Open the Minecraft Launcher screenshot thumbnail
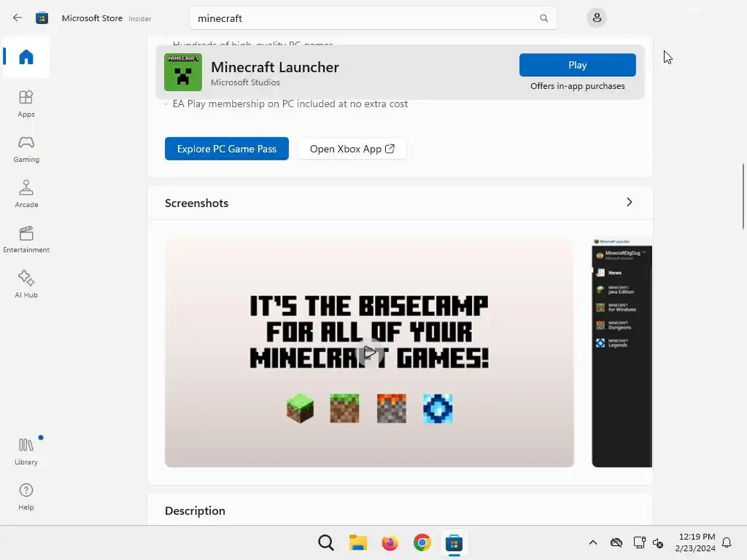Image resolution: width=747 pixels, height=560 pixels. point(622,352)
